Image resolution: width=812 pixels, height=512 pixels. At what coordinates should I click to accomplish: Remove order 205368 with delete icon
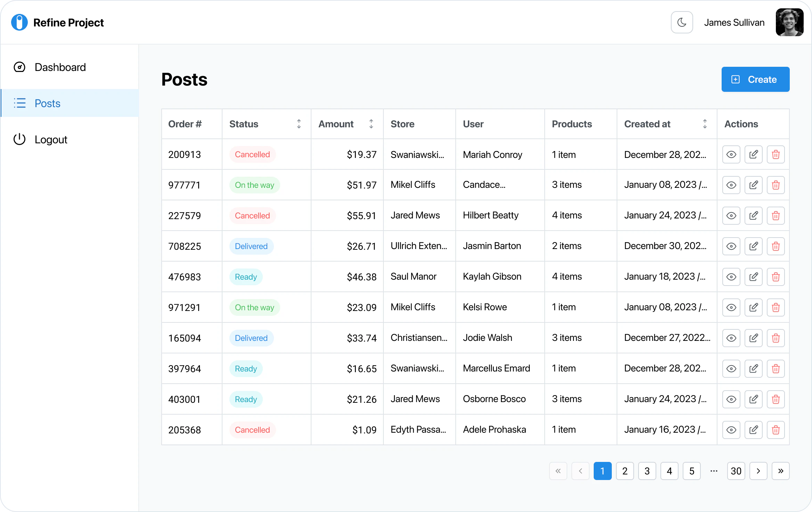point(776,430)
